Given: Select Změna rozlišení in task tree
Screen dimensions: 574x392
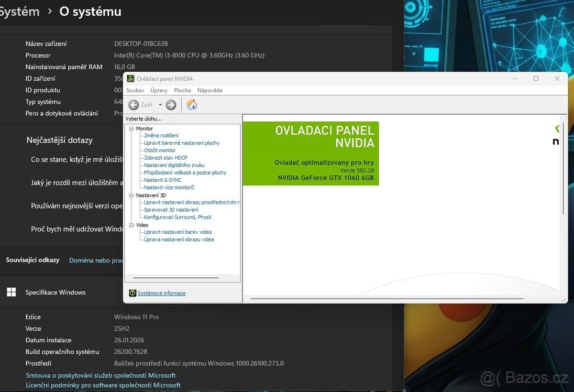Looking at the screenshot, I should pyautogui.click(x=161, y=136).
